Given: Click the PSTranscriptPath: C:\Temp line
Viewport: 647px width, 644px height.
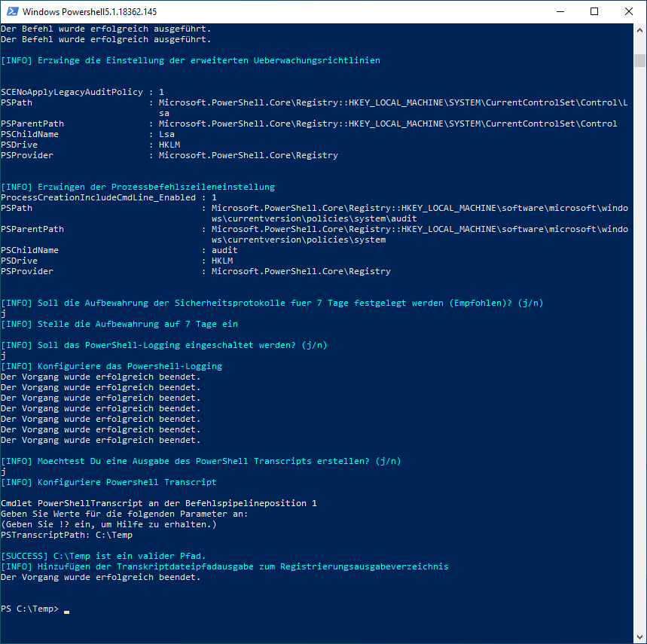Looking at the screenshot, I should (x=66, y=535).
